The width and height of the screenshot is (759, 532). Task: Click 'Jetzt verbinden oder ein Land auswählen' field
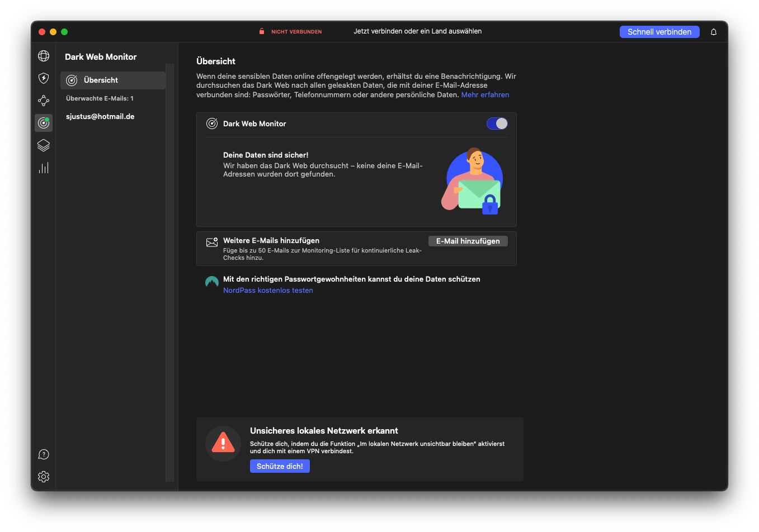[x=418, y=31]
